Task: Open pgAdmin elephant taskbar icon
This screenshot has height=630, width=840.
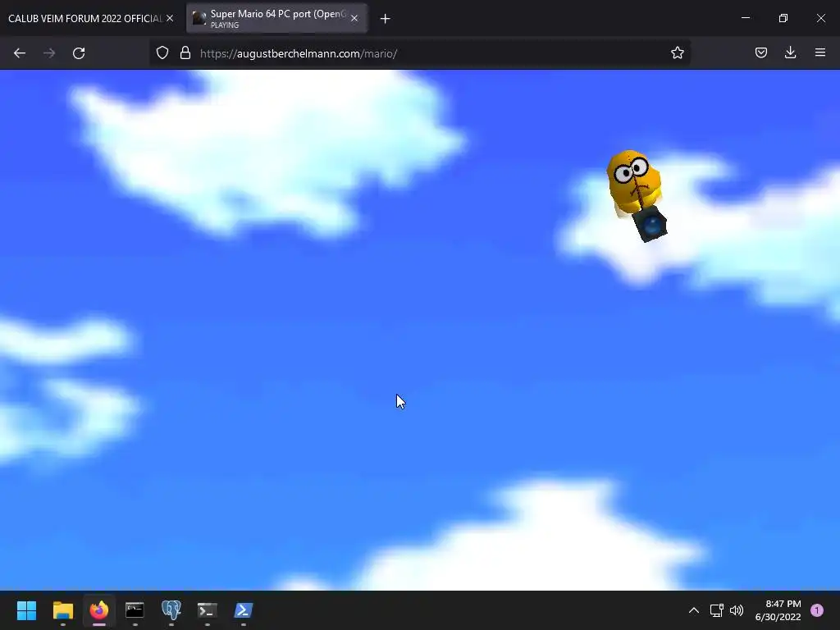Action: [171, 610]
